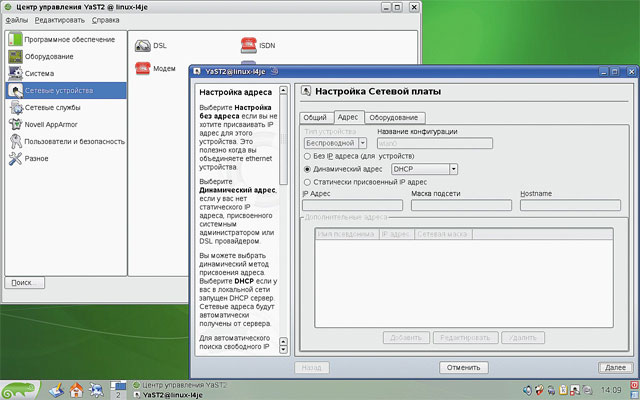
Task: Open the Разное category
Action: [x=65, y=158]
